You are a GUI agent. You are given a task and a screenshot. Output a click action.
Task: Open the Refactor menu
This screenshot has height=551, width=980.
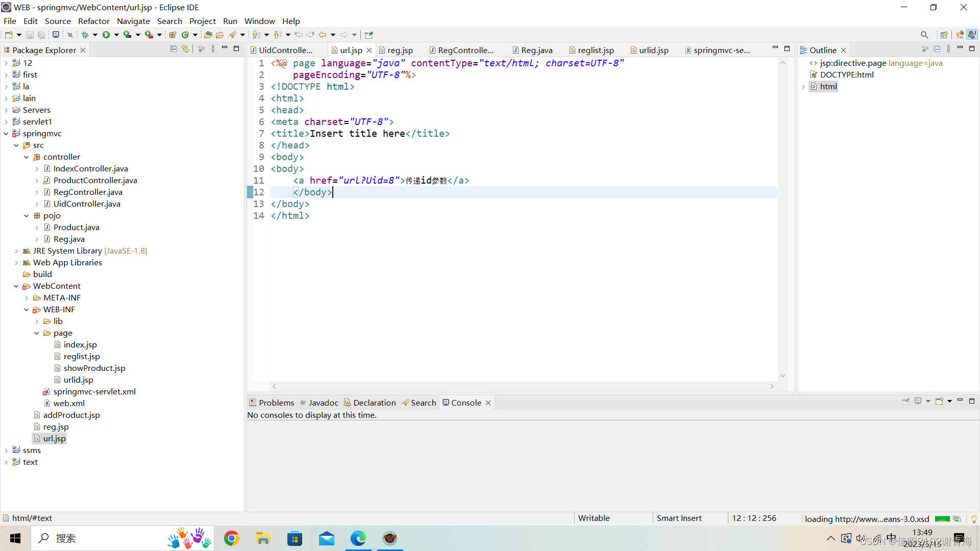point(93,21)
